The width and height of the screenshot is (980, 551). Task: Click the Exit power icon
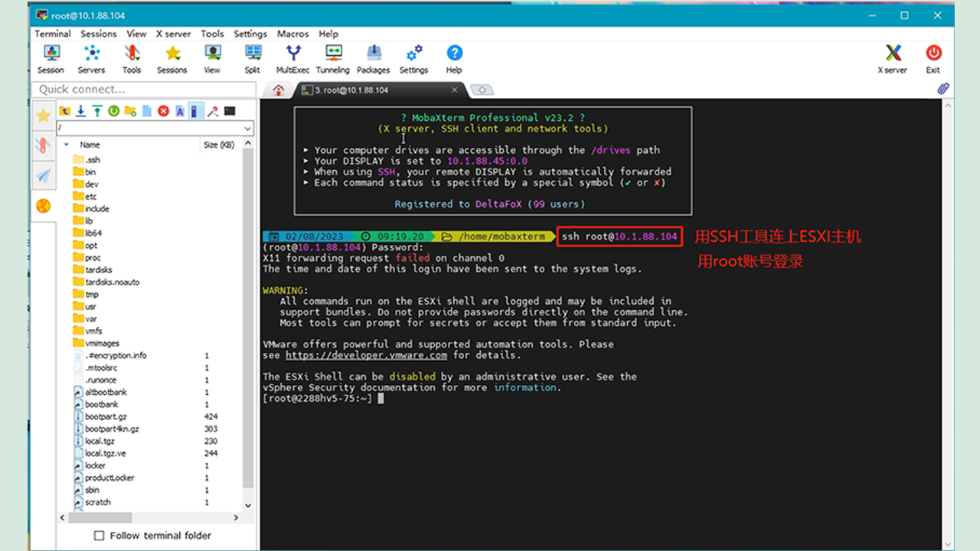pyautogui.click(x=933, y=59)
